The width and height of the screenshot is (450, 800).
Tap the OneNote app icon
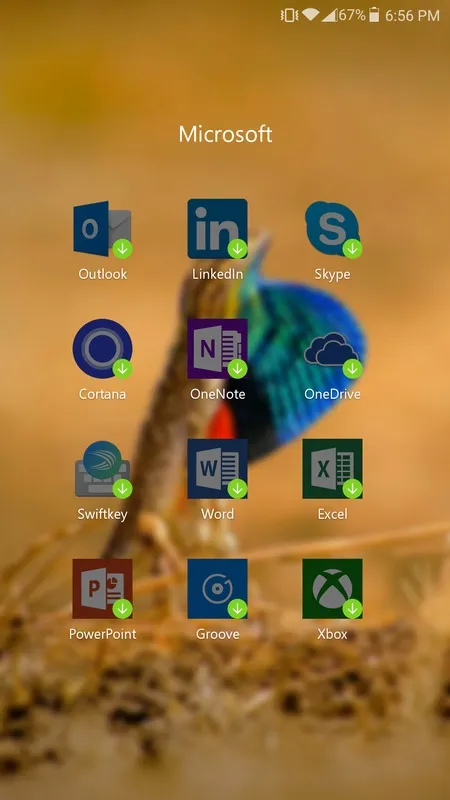pyautogui.click(x=217, y=348)
